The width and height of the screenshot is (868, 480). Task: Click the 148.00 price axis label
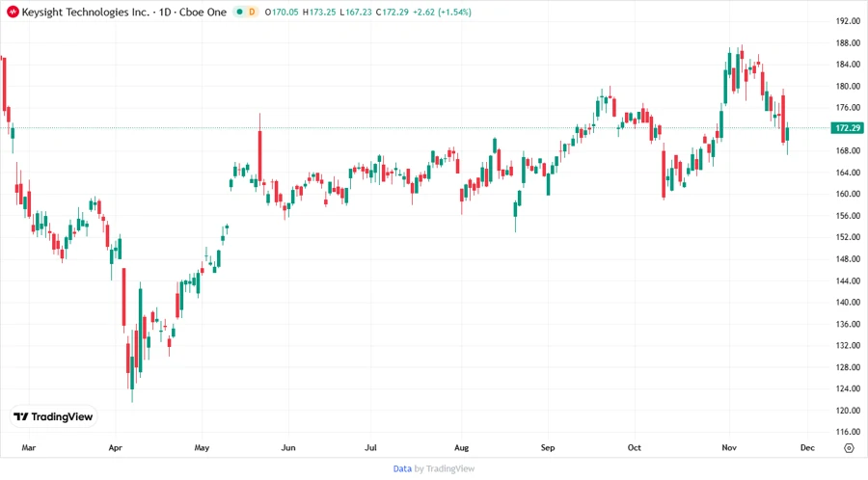(x=848, y=258)
